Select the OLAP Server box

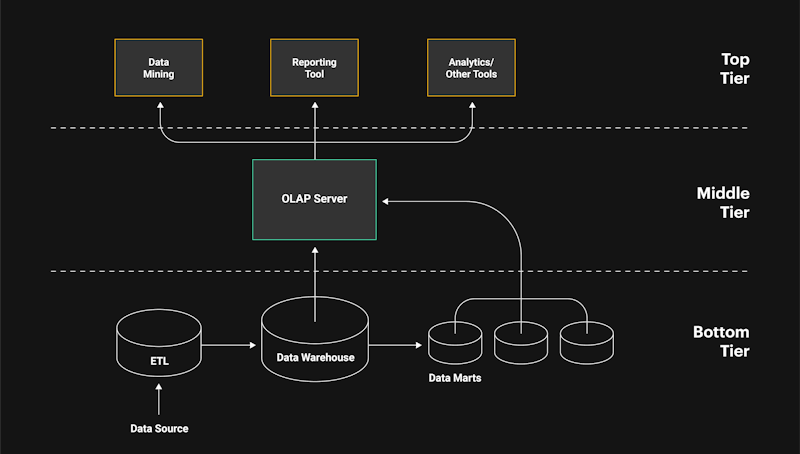[314, 199]
